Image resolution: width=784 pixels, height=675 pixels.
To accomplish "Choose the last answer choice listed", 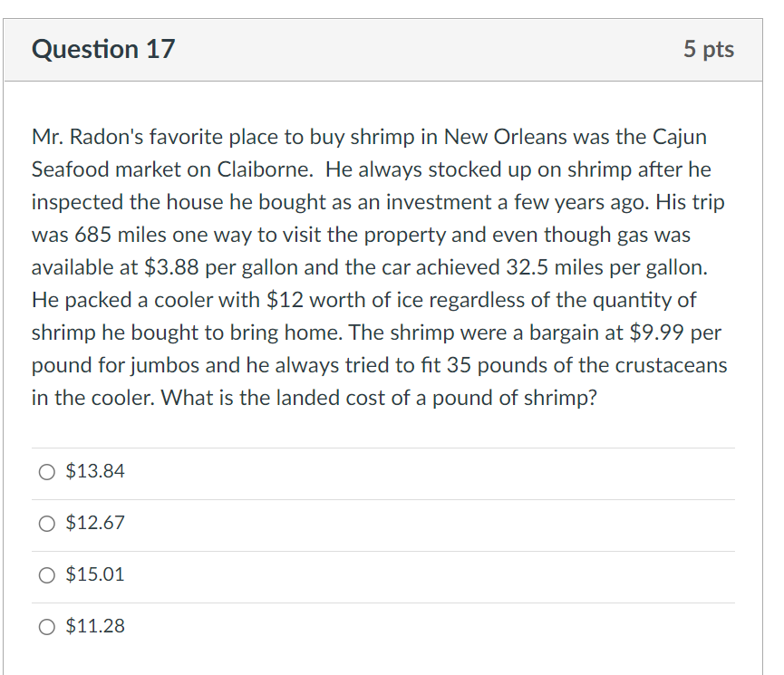I will 94,626.
